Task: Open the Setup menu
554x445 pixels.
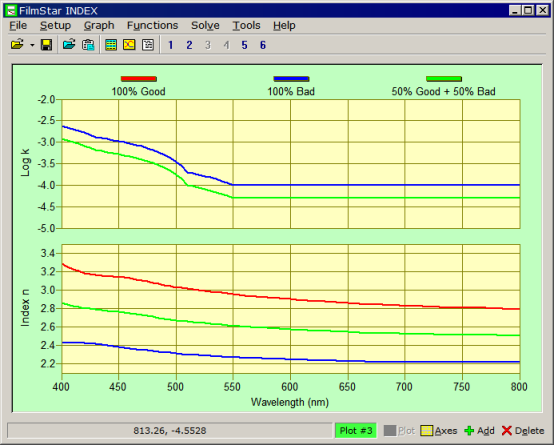Action: tap(55, 25)
